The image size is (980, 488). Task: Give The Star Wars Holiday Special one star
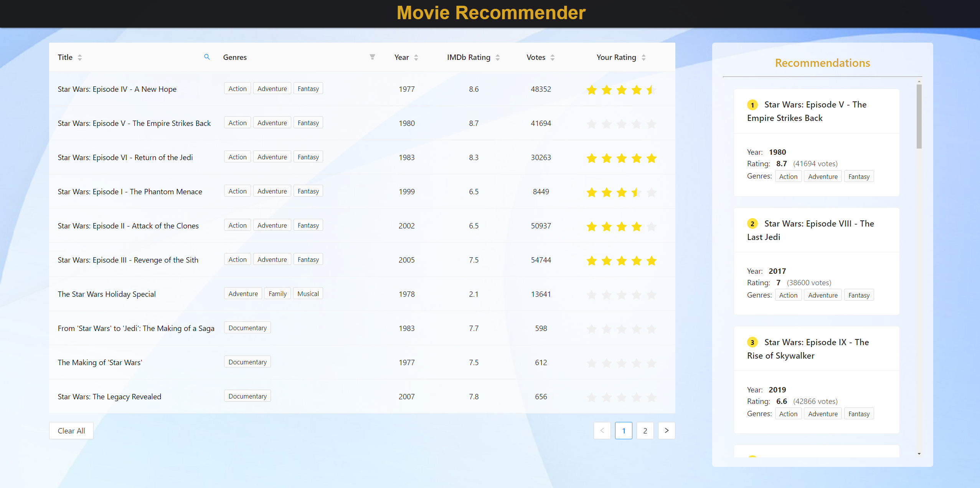tap(591, 295)
